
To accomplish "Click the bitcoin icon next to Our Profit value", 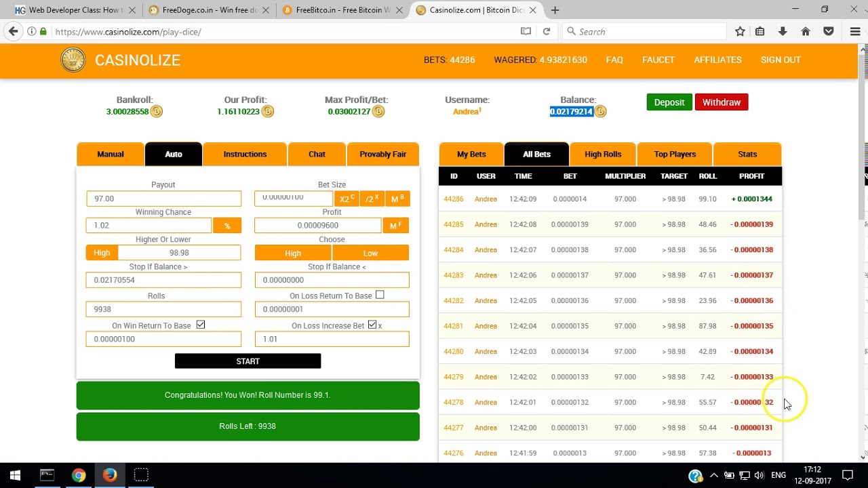I will click(x=267, y=111).
